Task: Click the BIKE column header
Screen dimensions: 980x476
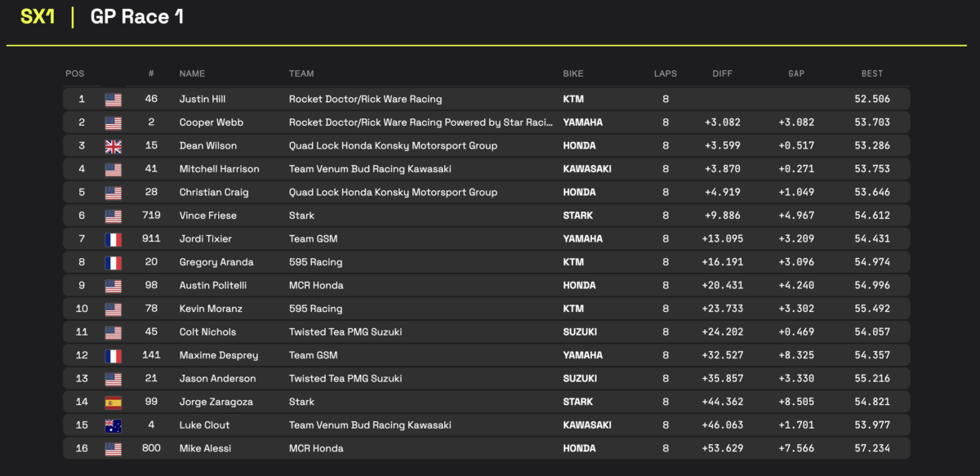Action: (573, 73)
